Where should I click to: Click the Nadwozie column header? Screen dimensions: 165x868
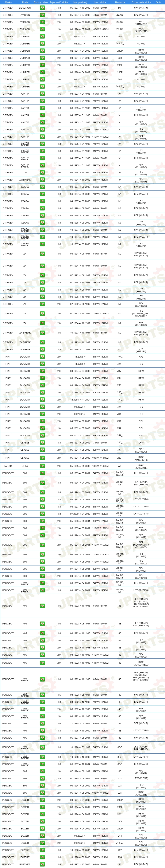120,2
